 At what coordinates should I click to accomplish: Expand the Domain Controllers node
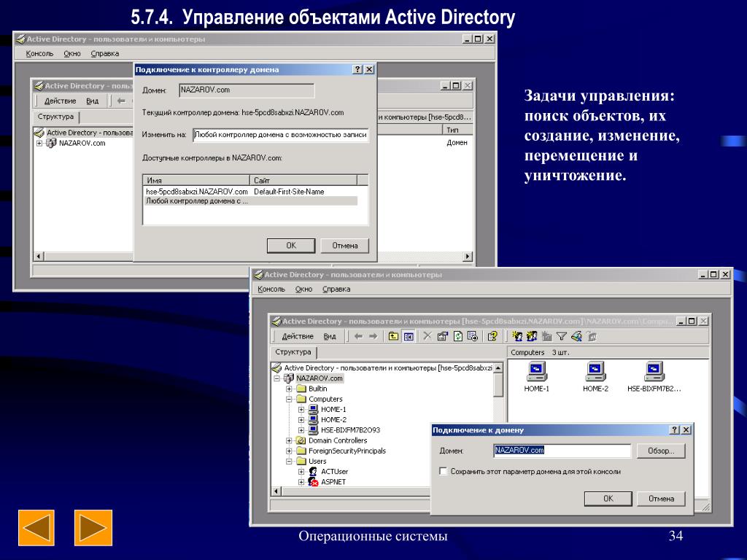[x=289, y=440]
